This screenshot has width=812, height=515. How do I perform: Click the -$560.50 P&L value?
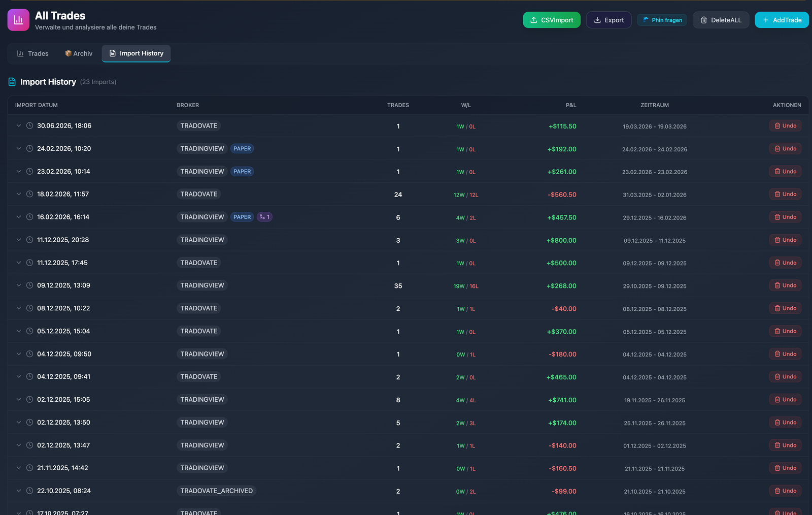click(x=562, y=195)
